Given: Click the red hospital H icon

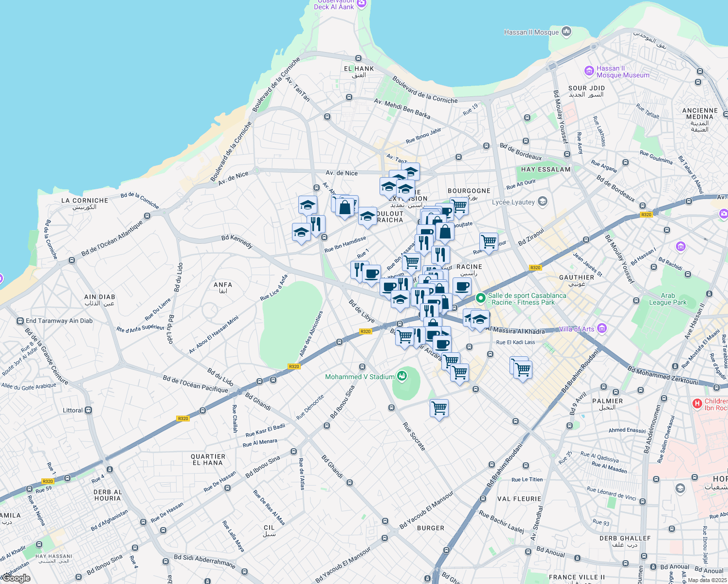Looking at the screenshot, I should (x=697, y=403).
